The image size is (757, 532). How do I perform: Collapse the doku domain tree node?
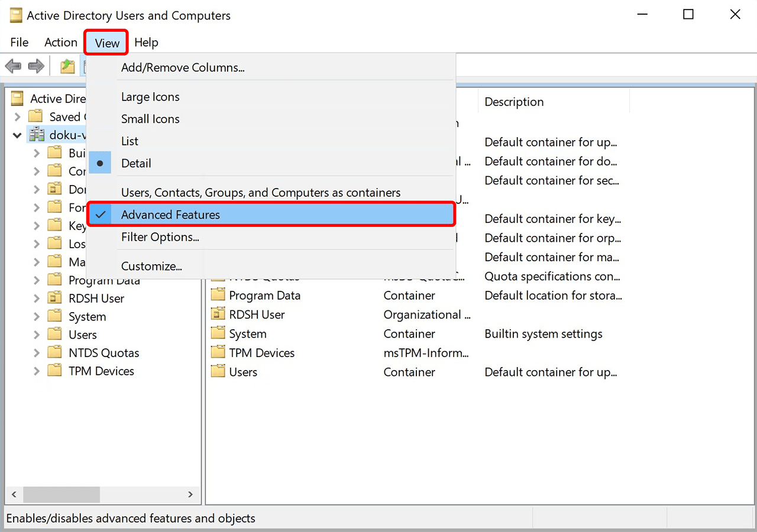coord(17,135)
